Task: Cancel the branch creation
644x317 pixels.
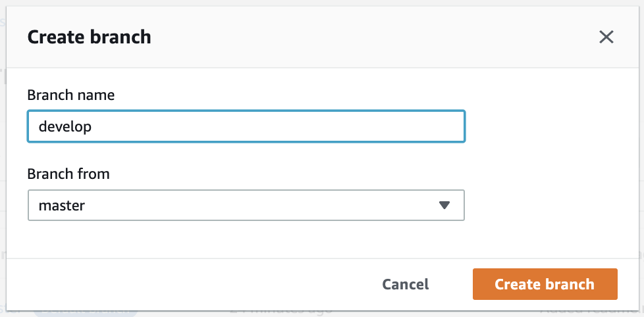Action: tap(405, 284)
